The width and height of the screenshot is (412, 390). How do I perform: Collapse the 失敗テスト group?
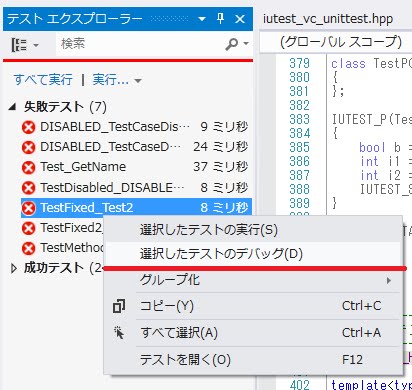point(12,107)
